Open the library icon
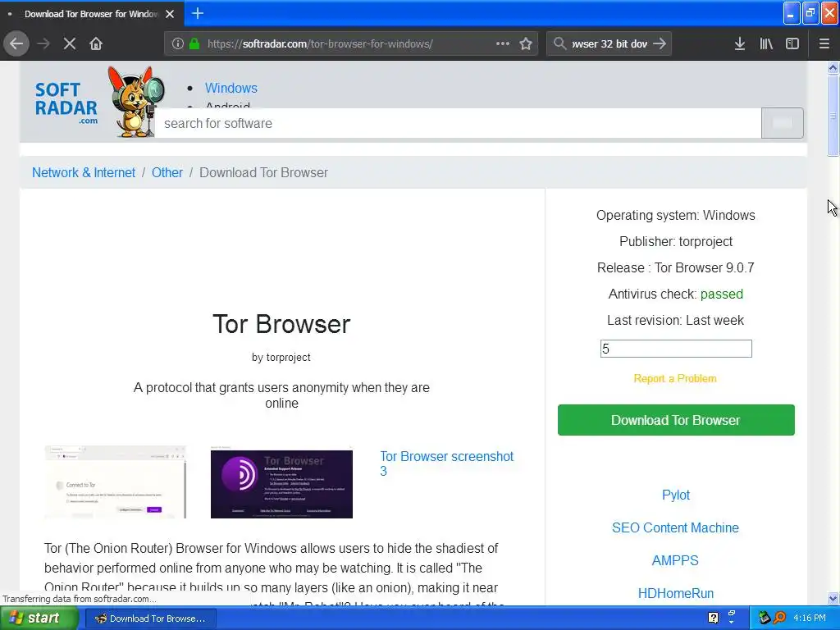The height and width of the screenshot is (630, 840). coord(766,43)
